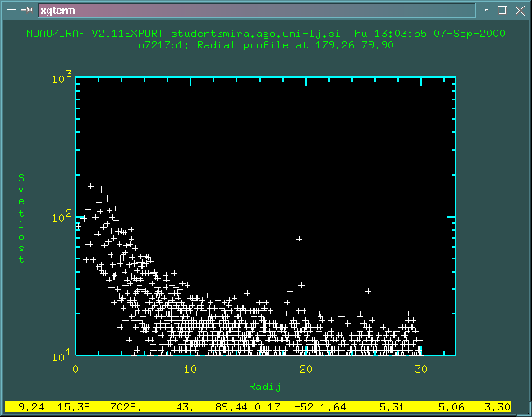Click status bar value 89.44

(232, 407)
